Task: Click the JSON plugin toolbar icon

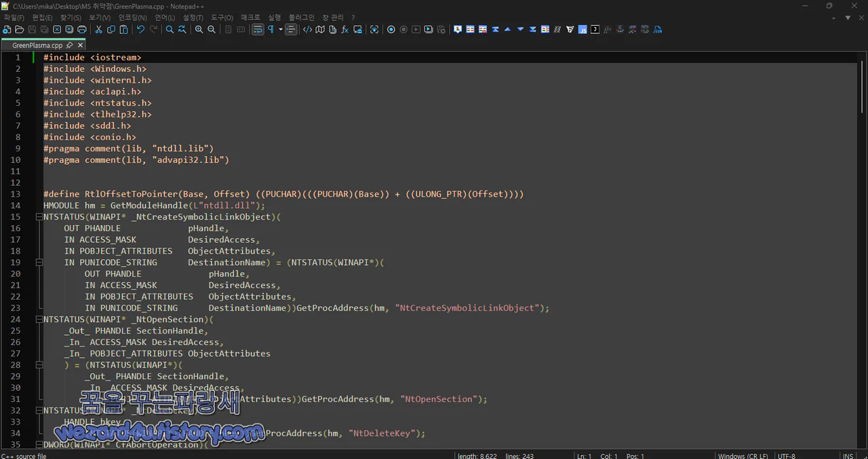Action: (x=657, y=30)
